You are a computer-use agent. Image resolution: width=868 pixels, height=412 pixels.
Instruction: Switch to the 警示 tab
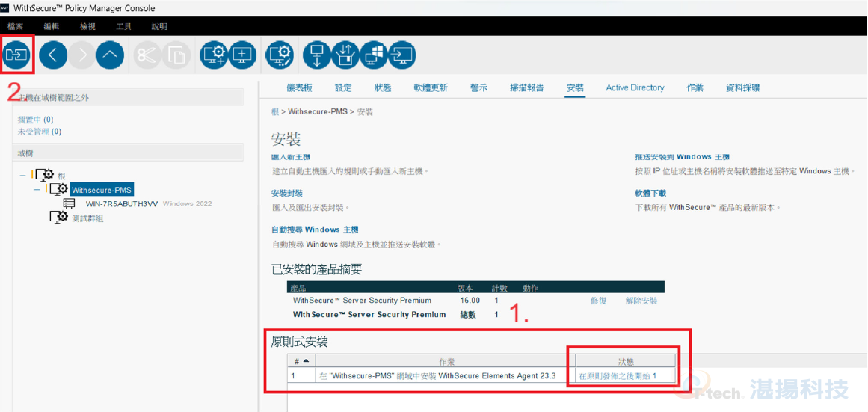tap(478, 87)
